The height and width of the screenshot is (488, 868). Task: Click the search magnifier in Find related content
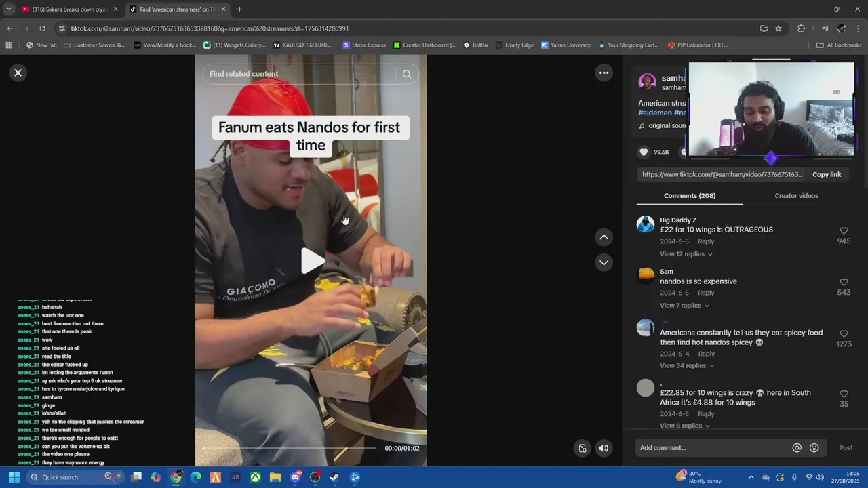407,74
